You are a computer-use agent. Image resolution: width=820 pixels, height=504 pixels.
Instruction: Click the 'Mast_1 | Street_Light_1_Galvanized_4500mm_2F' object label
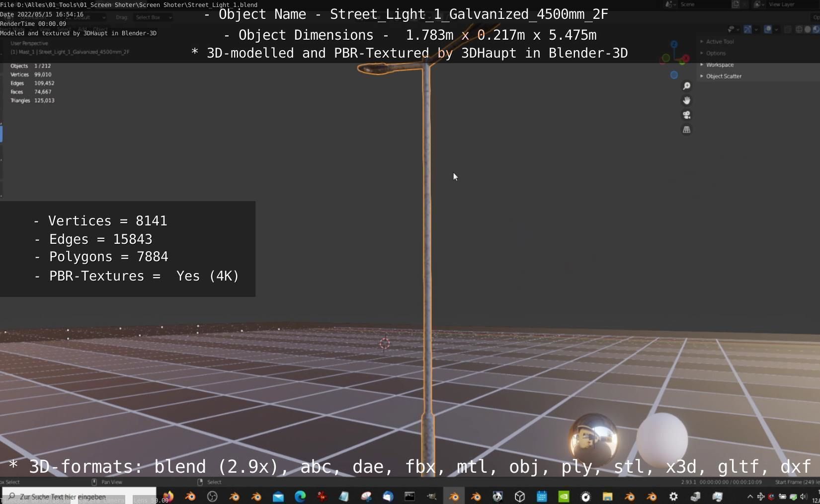(70, 52)
